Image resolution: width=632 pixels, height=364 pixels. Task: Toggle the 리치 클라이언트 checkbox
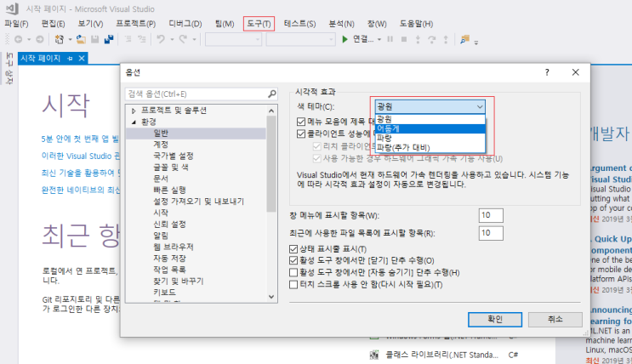316,146
